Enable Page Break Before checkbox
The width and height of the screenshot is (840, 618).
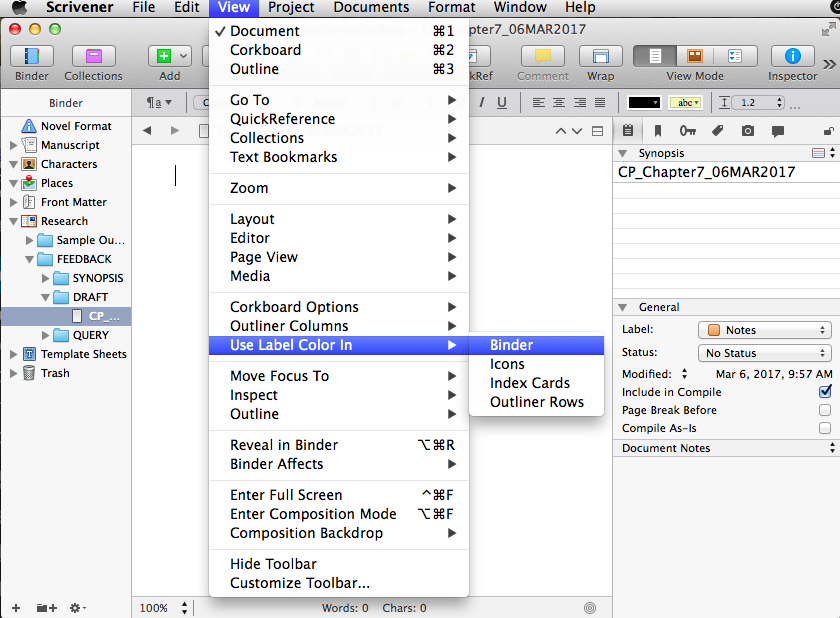click(825, 410)
